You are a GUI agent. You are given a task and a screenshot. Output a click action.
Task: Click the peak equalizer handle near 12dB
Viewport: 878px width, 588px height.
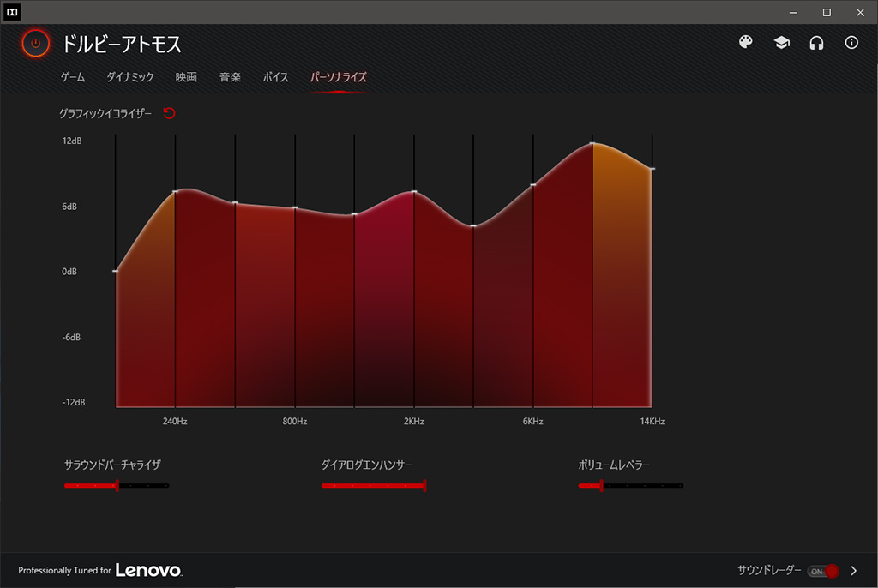click(592, 143)
